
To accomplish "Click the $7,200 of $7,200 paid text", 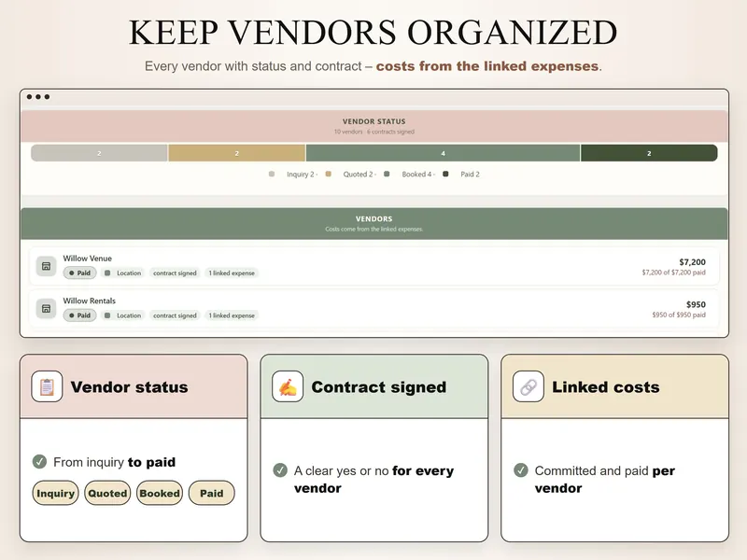I will 673,273.
